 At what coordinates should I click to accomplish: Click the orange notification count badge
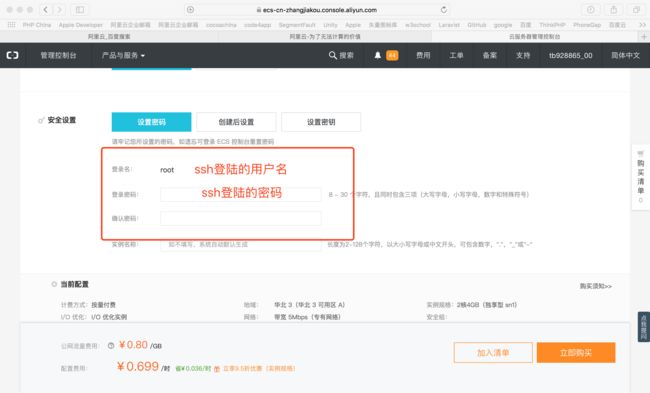pos(392,55)
